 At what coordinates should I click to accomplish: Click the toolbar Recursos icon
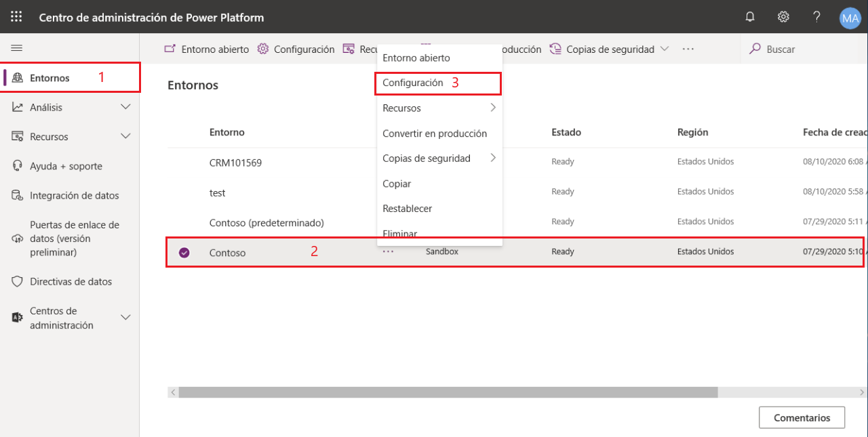point(349,49)
